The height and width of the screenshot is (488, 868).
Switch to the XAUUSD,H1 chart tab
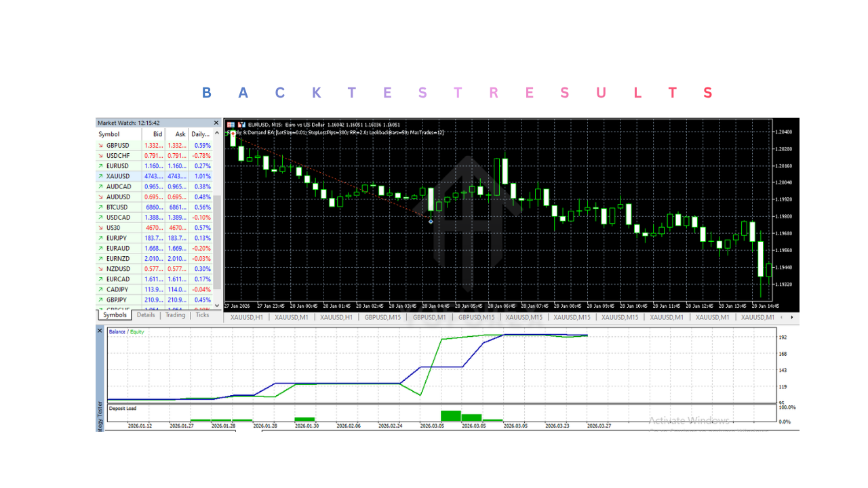point(245,317)
